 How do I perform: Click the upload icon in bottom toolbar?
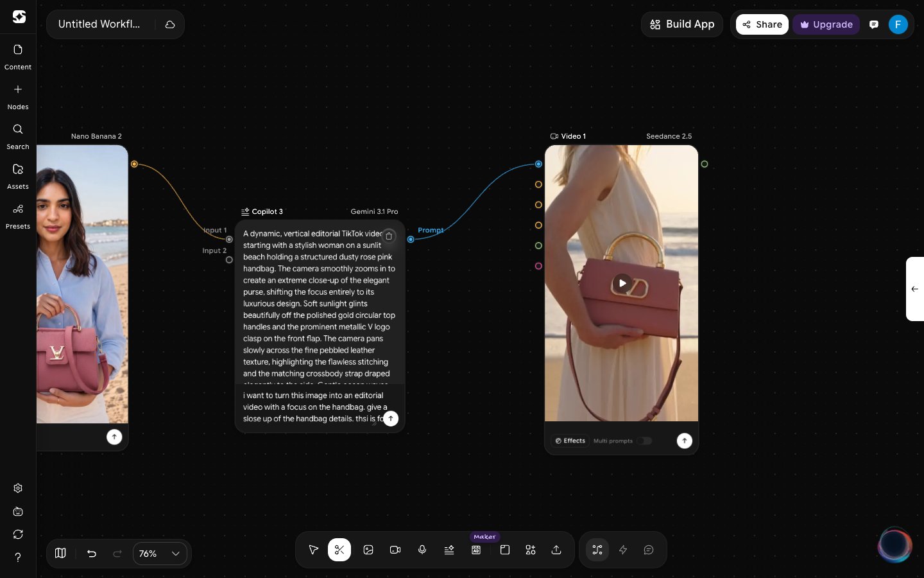pos(556,550)
